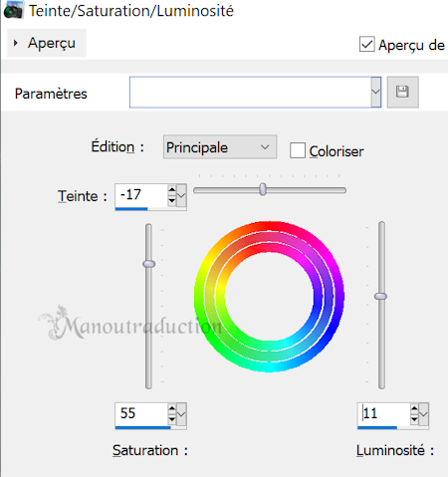The width and height of the screenshot is (448, 477).
Task: Open the Paramètres presets dropdown
Action: point(375,92)
